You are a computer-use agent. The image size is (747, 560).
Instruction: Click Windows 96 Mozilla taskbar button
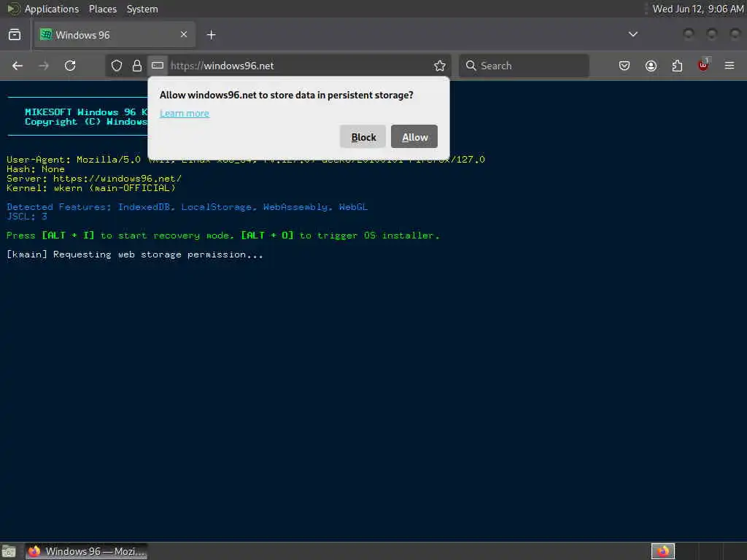point(86,551)
